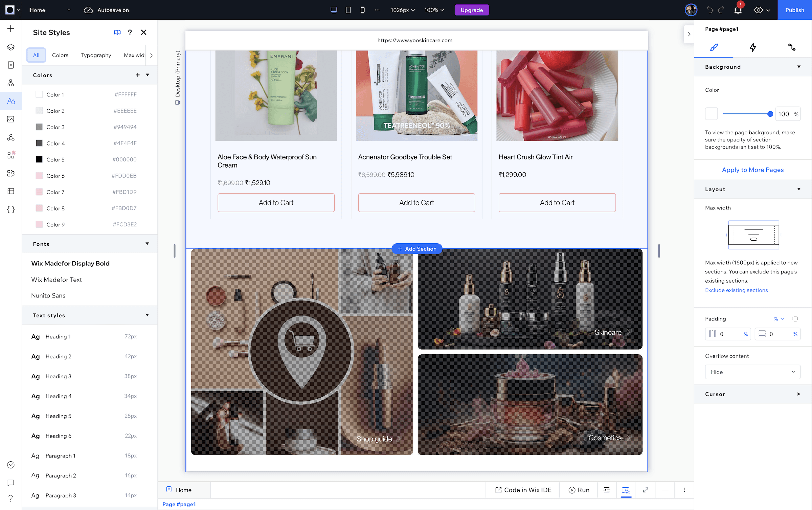Collapse the Layout section

799,189
